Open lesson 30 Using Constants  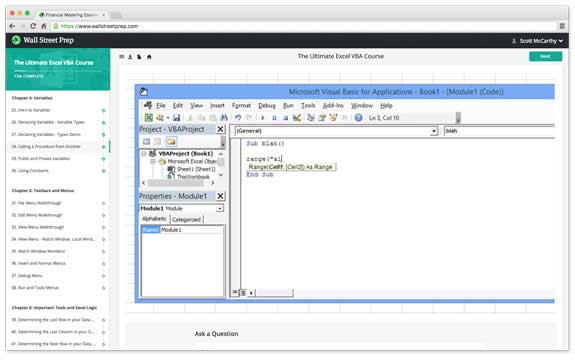(30, 171)
